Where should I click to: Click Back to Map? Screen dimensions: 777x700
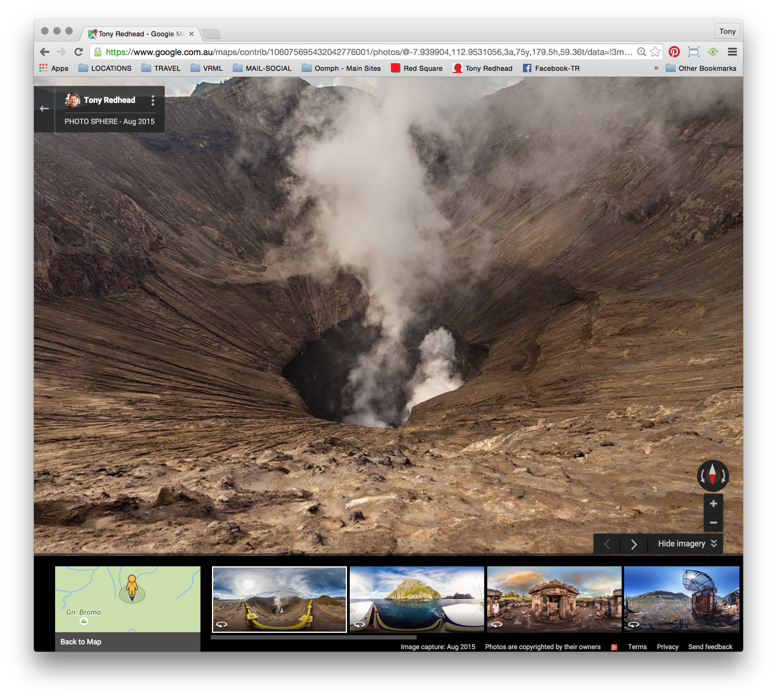[81, 642]
